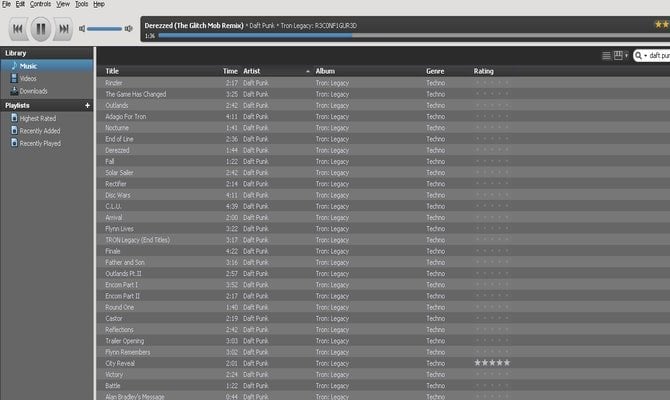Skip to the next track
Image resolution: width=670 pixels, height=400 pixels.
(63, 29)
